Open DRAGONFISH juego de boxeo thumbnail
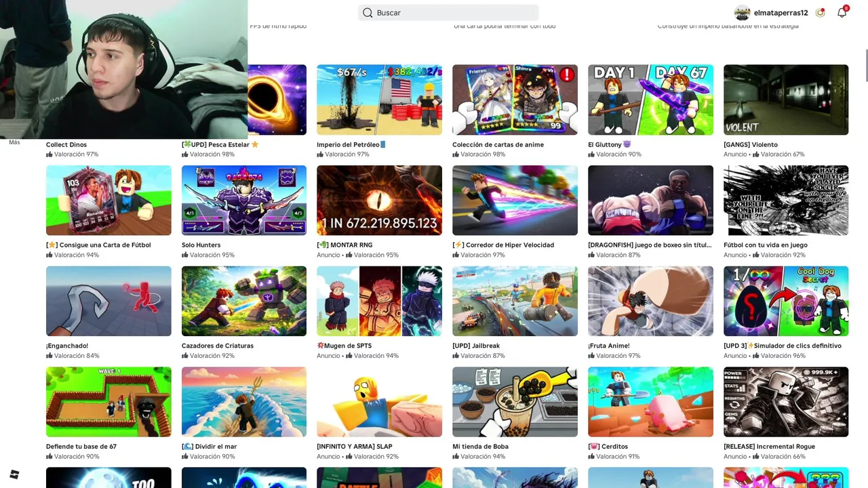Viewport: 868px width, 488px height. (x=650, y=201)
